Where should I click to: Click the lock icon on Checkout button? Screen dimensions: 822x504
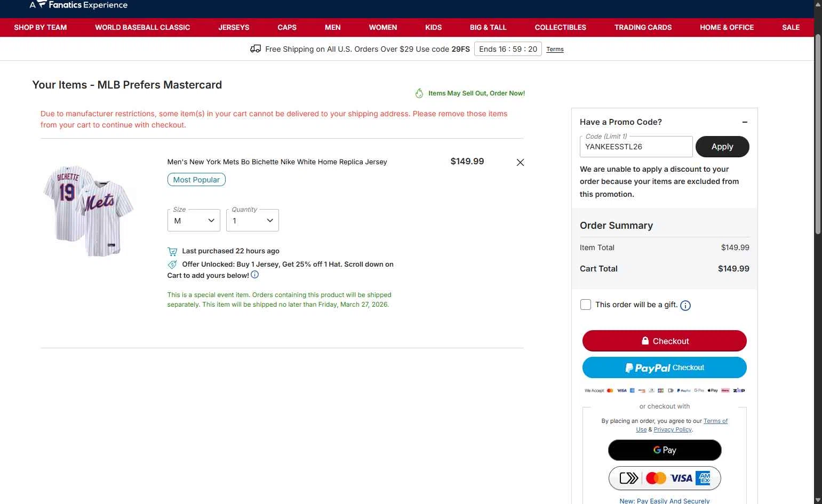pyautogui.click(x=645, y=341)
